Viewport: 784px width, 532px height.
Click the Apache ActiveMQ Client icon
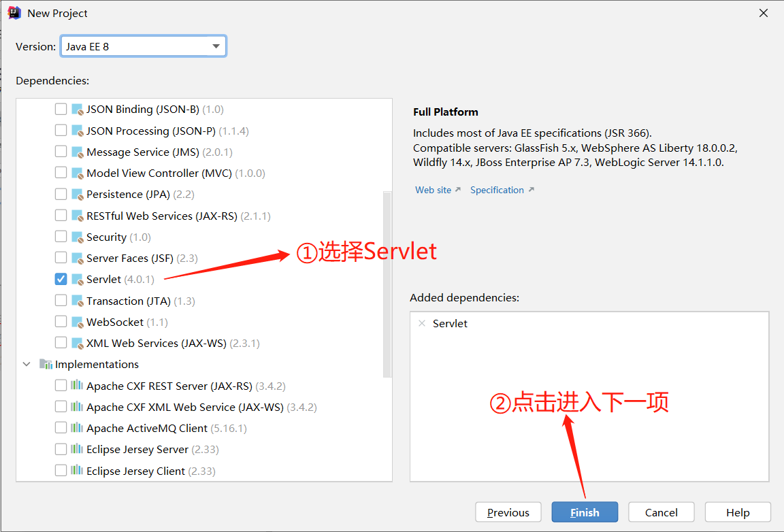coord(77,428)
